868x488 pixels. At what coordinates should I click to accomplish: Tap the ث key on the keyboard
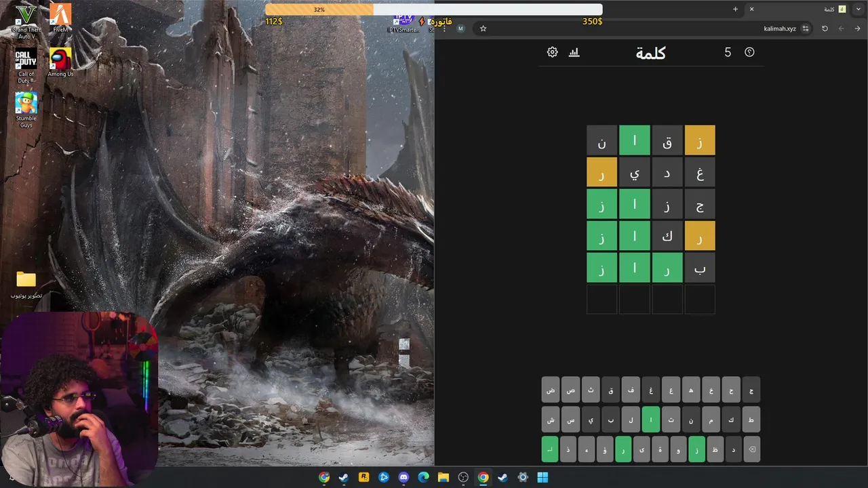pyautogui.click(x=591, y=390)
